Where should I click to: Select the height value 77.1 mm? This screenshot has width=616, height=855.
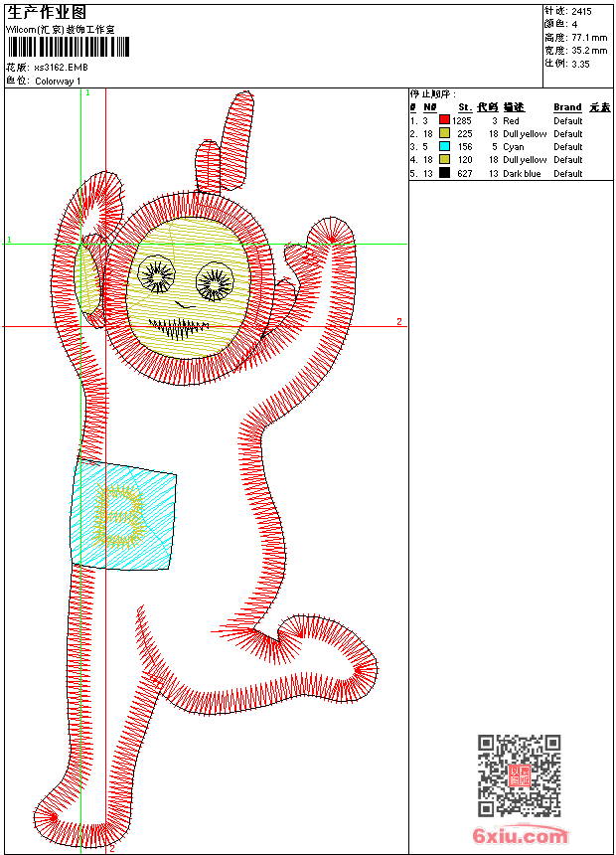[x=589, y=38]
